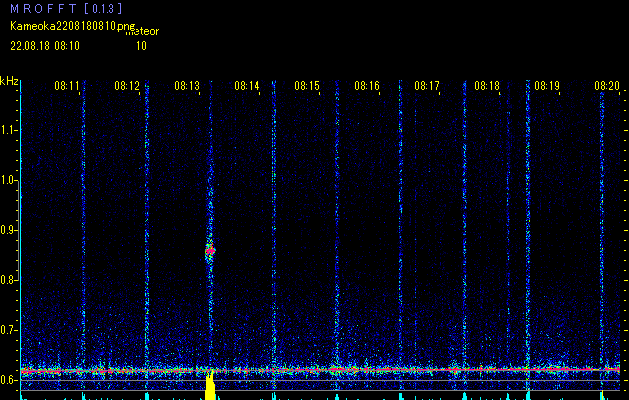629x400 pixels.
Task: Click the 'meteor' label text
Action: [x=142, y=31]
